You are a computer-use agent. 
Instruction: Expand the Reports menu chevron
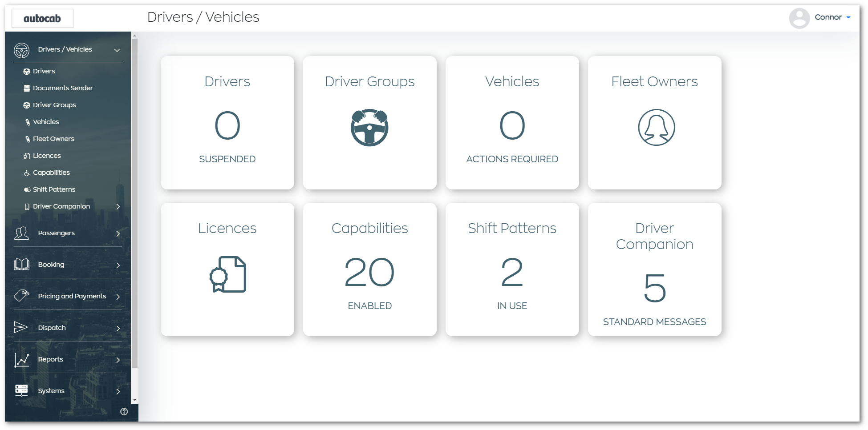coord(118,360)
